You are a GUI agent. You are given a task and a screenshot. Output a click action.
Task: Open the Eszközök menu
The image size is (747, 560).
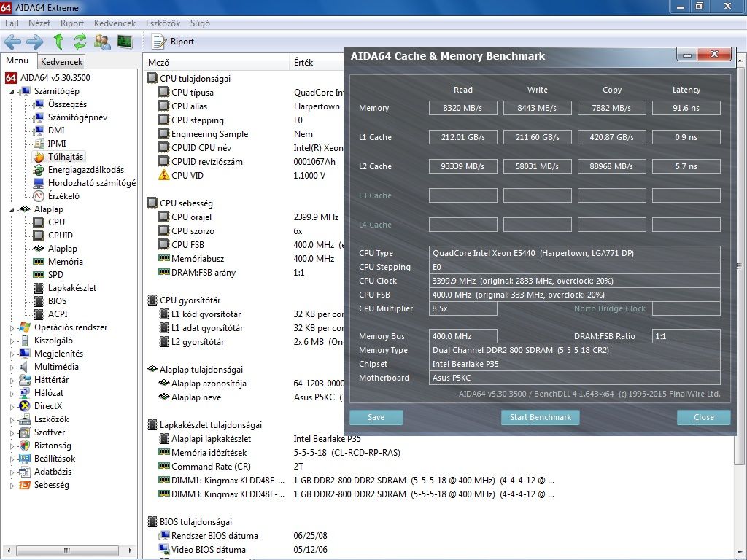[x=163, y=23]
